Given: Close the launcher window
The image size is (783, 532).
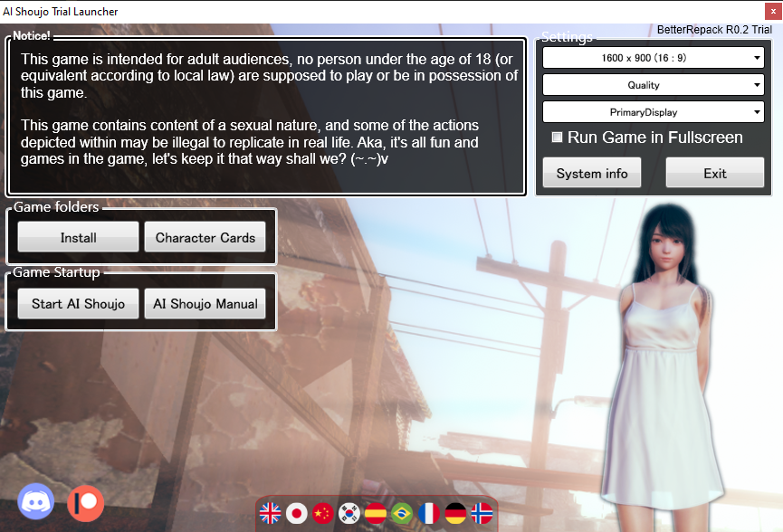Looking at the screenshot, I should [x=773, y=11].
